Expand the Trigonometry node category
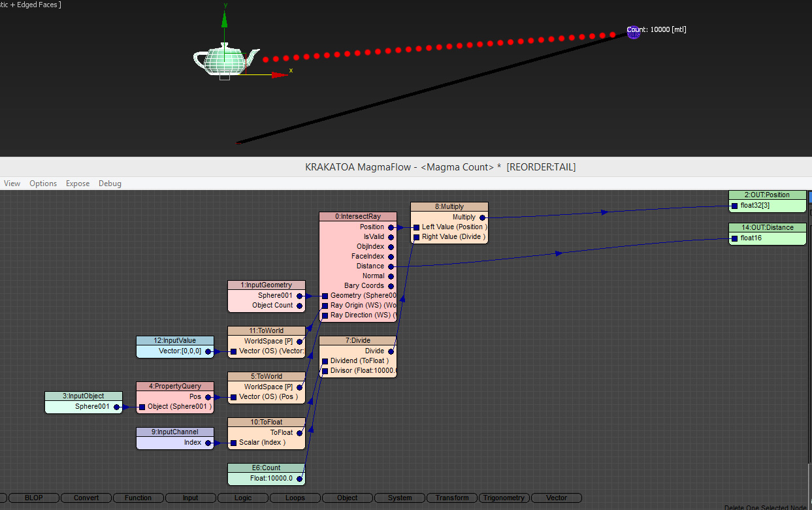Screen dimensions: 812x510 click(x=504, y=498)
